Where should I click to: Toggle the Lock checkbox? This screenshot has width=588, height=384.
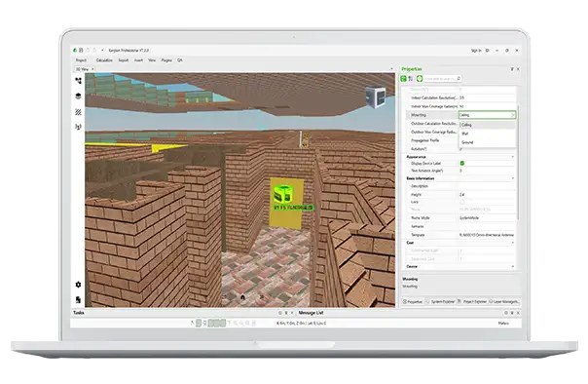tap(462, 202)
